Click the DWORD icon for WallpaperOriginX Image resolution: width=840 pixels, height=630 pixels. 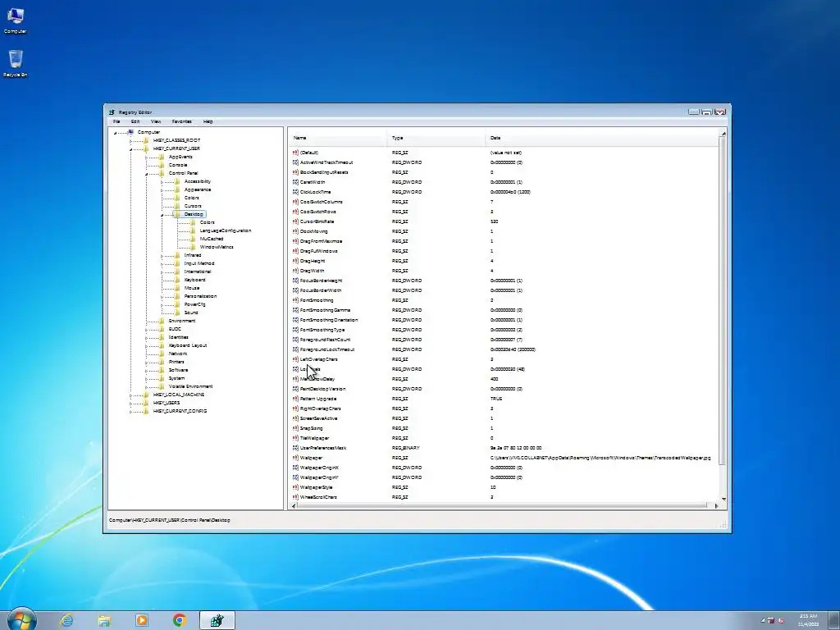295,468
